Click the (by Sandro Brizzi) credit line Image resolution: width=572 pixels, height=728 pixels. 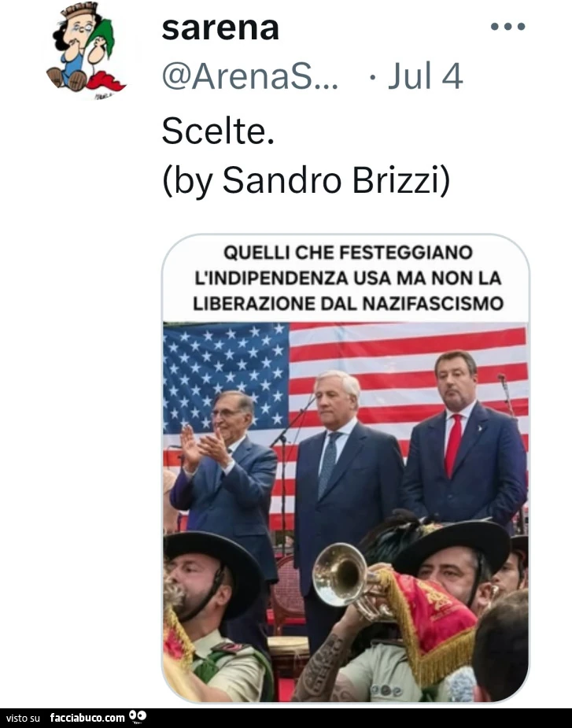(306, 180)
